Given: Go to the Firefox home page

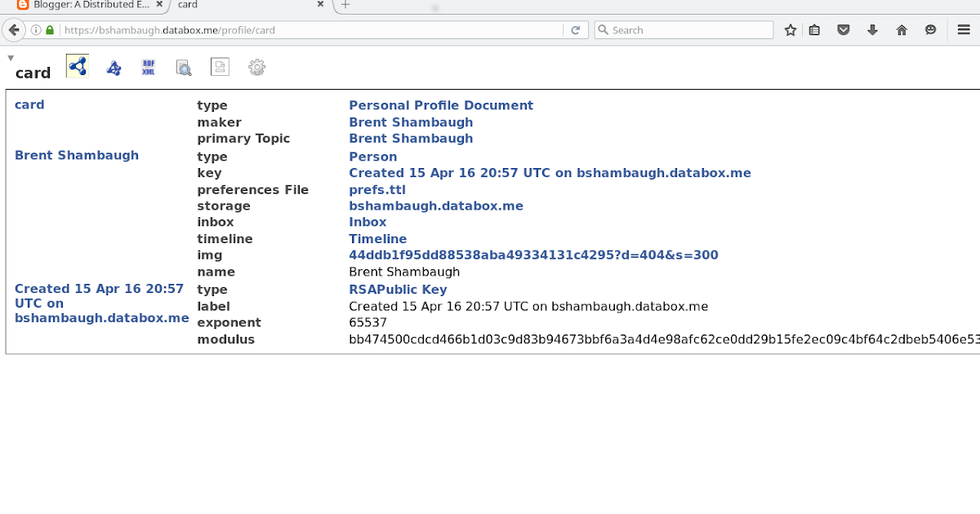Looking at the screenshot, I should tap(901, 29).
